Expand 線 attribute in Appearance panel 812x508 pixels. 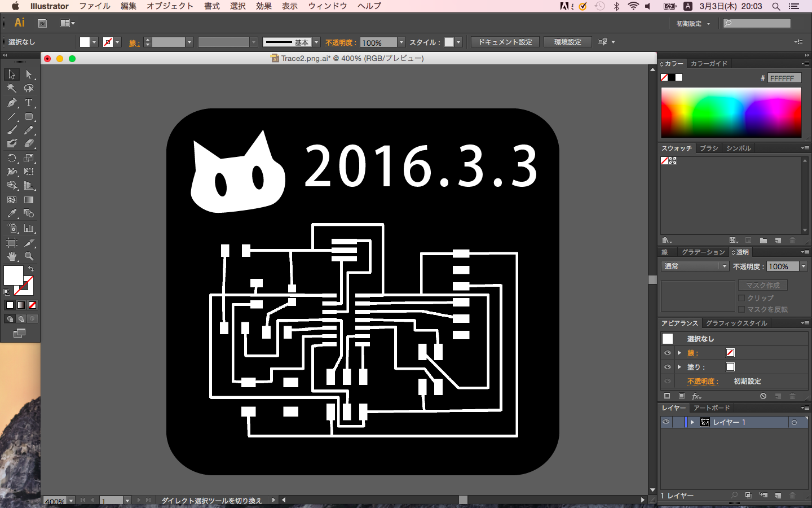[x=679, y=353]
